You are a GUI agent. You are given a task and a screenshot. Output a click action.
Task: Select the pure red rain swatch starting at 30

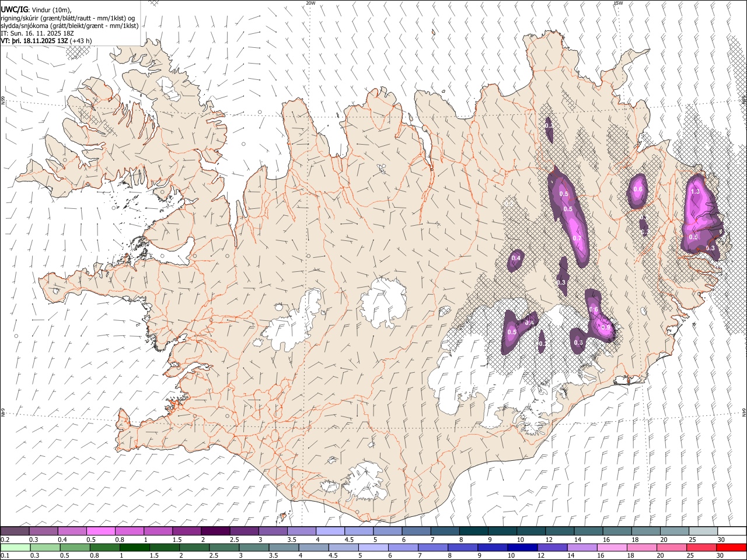[x=731, y=547]
